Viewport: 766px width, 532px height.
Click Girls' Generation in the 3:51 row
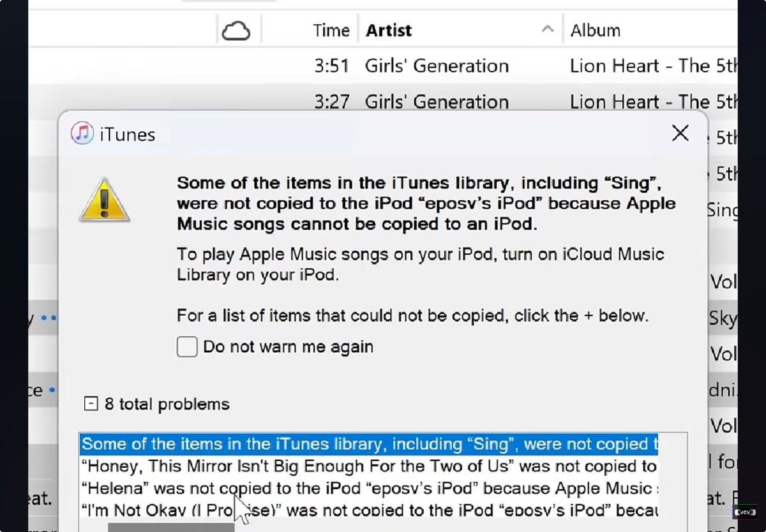click(x=437, y=66)
